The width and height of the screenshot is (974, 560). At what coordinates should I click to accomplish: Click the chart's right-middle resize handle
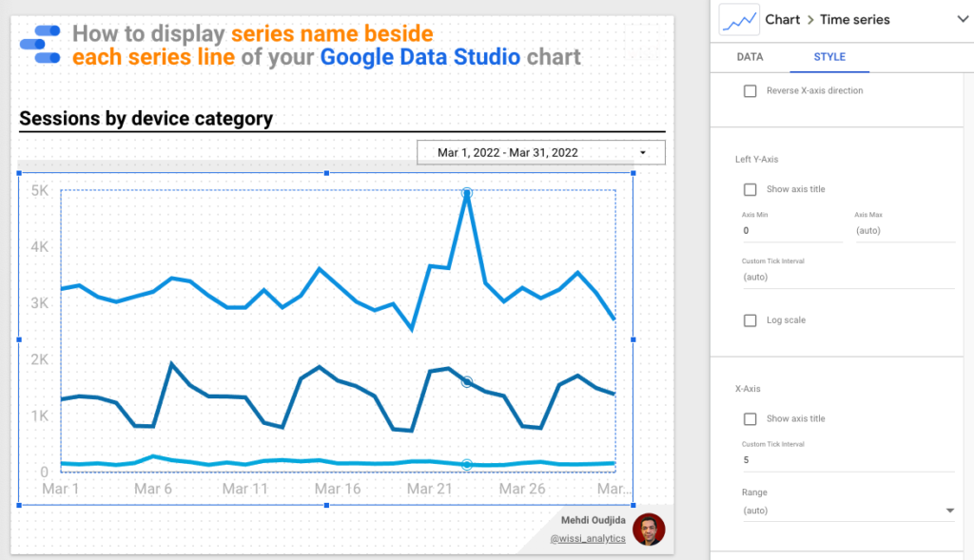[633, 339]
